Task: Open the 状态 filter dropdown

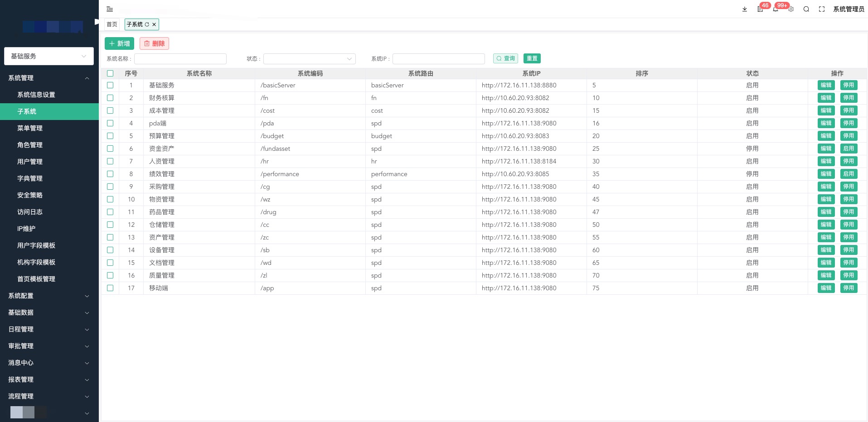Action: point(310,59)
